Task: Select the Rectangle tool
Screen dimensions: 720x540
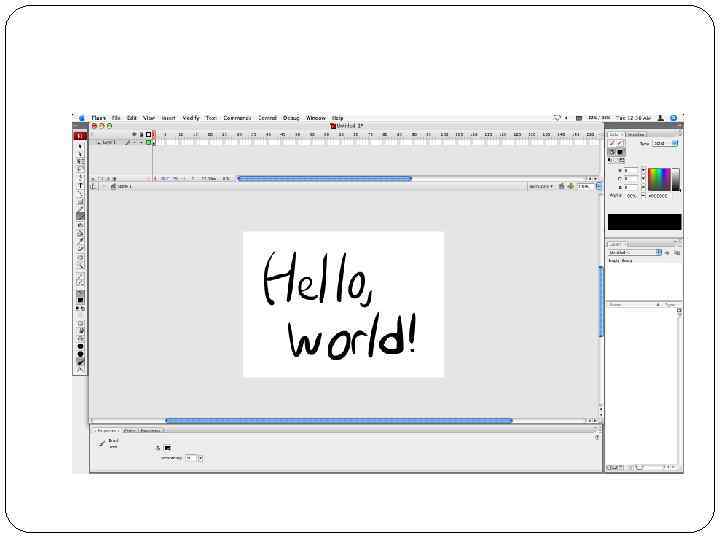Action: click(80, 201)
